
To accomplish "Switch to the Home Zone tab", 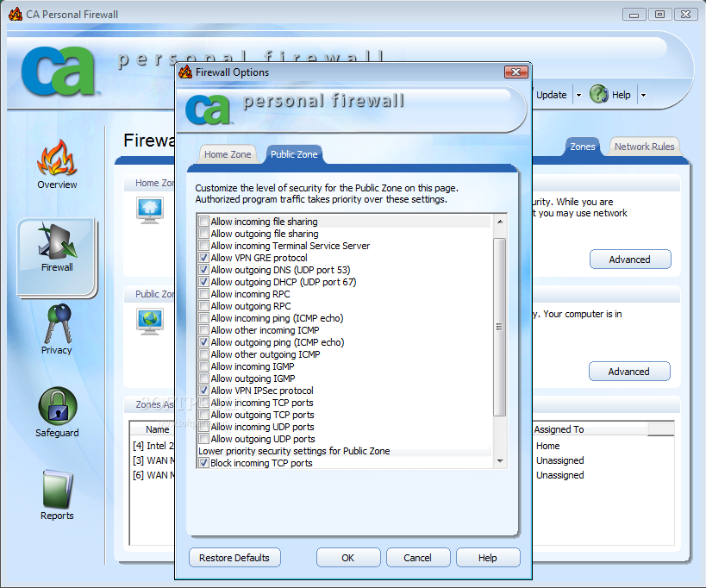I will (x=228, y=154).
